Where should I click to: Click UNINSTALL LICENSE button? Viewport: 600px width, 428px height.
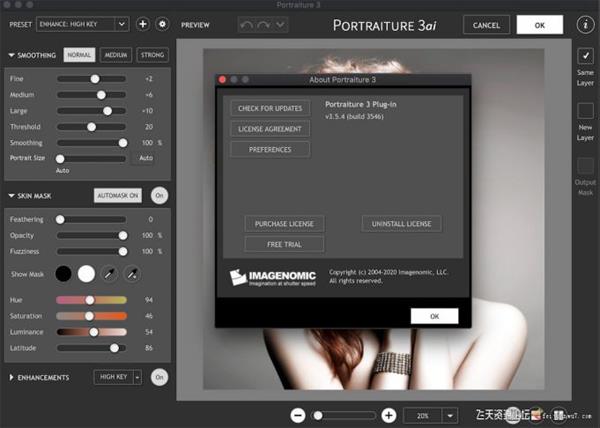pyautogui.click(x=401, y=224)
